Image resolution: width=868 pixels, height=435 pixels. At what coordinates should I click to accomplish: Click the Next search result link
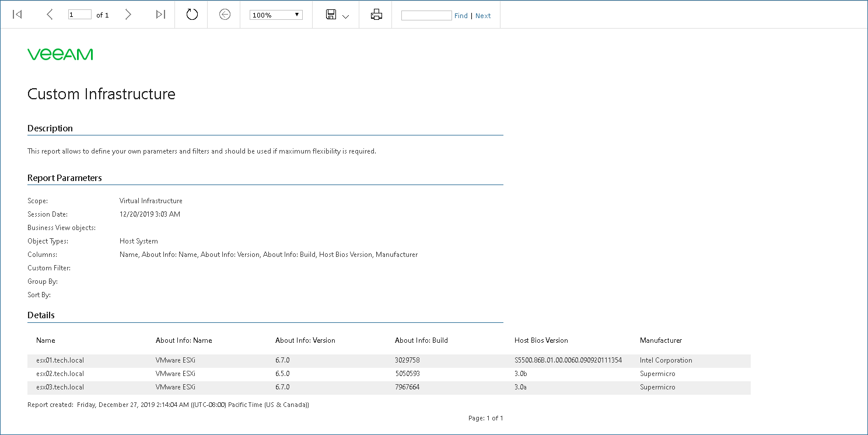pos(483,16)
